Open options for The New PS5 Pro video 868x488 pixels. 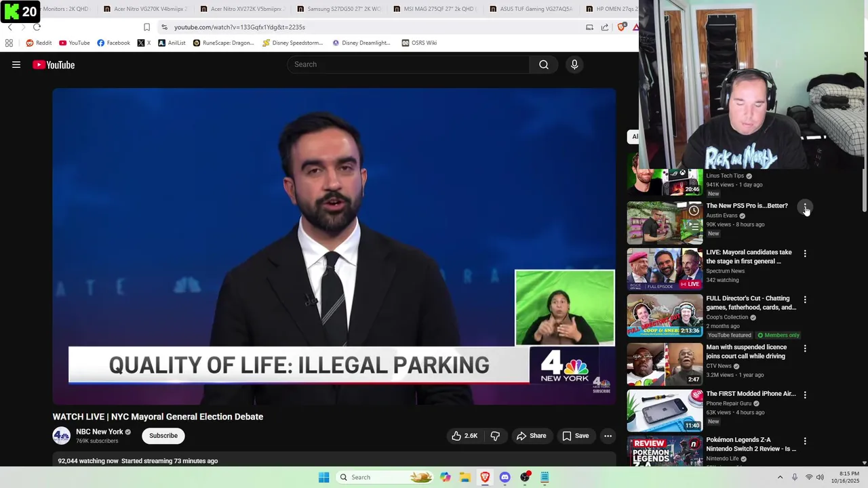point(805,207)
